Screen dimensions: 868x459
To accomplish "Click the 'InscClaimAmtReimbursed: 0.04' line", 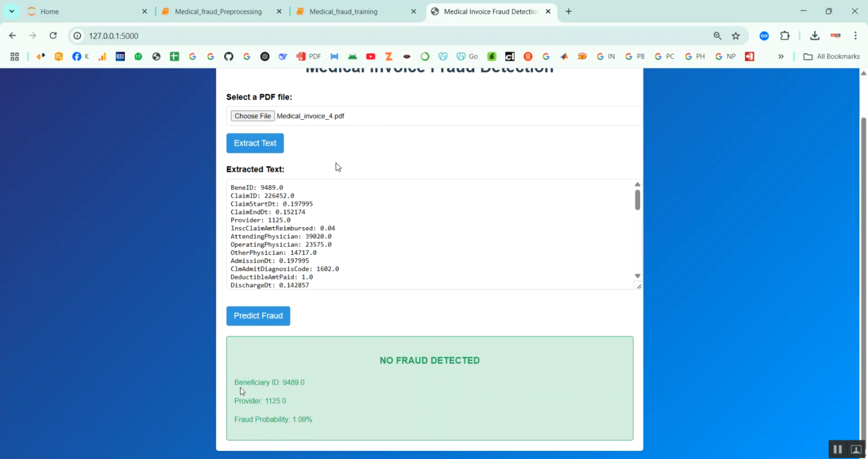I will pos(283,228).
